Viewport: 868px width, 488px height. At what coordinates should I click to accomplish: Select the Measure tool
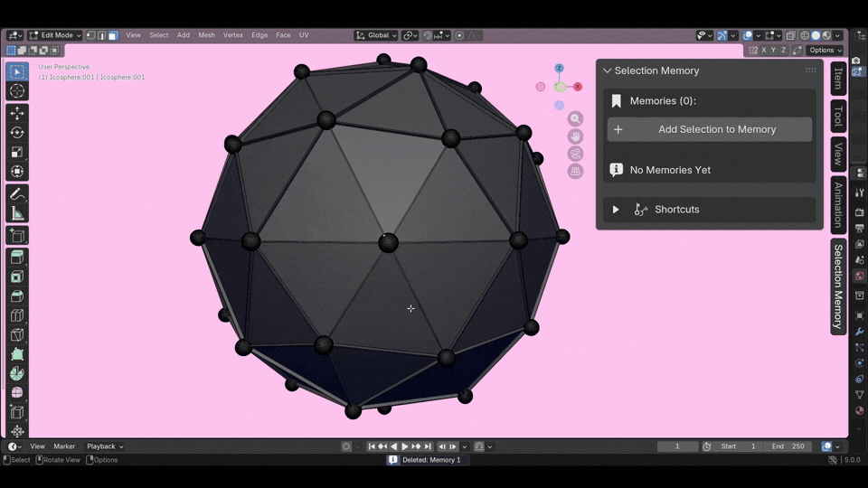(17, 213)
